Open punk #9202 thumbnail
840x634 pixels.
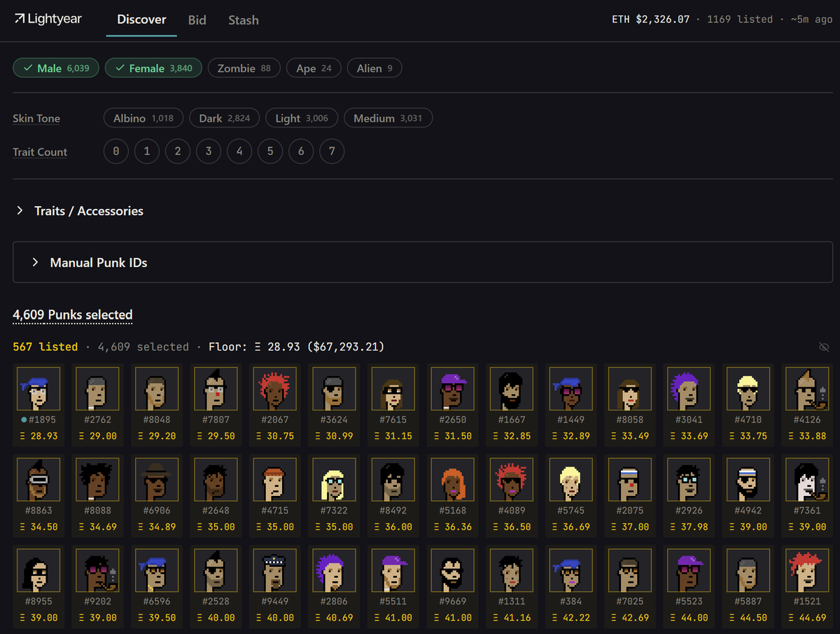[97, 570]
